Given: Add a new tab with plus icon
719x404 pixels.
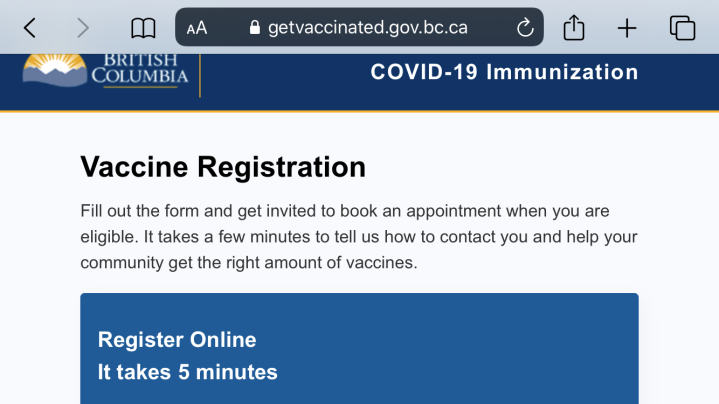Looking at the screenshot, I should [x=627, y=28].
